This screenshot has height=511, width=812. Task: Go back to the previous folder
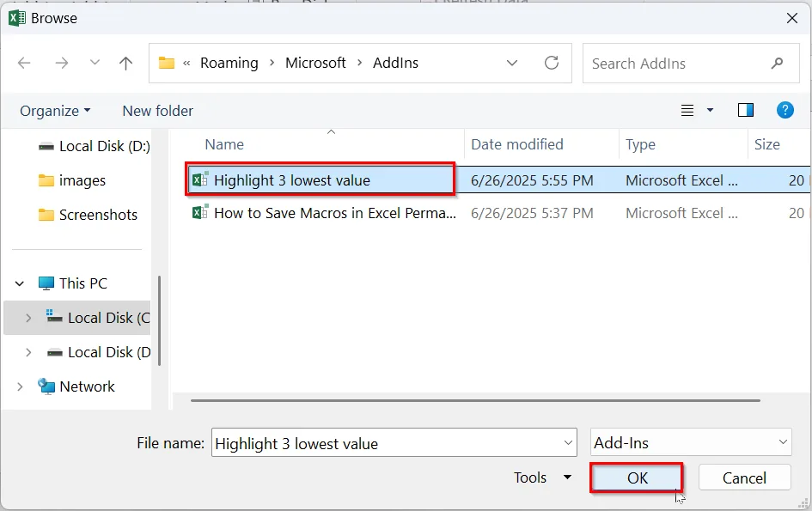[24, 64]
